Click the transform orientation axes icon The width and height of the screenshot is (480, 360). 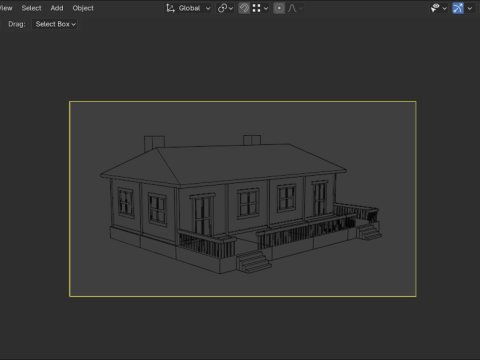tap(170, 8)
